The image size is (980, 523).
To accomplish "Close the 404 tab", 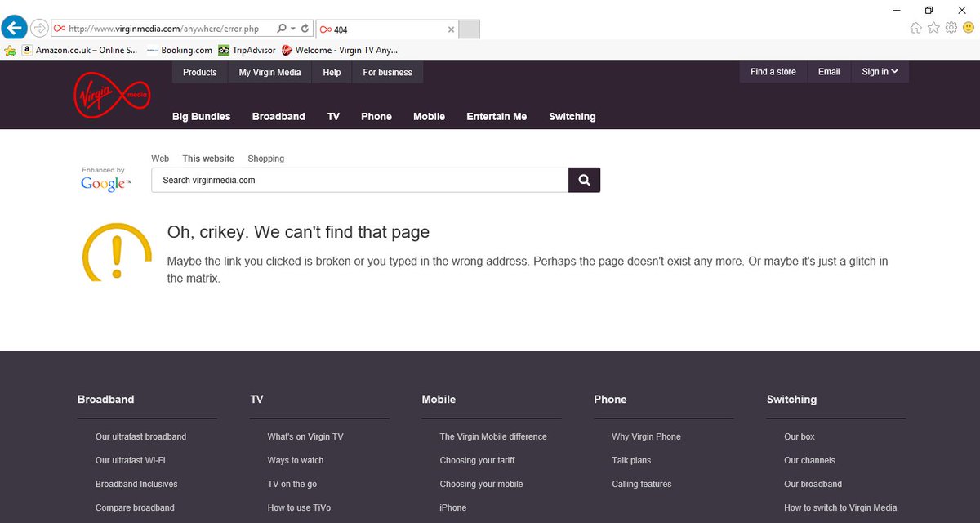I will (451, 29).
